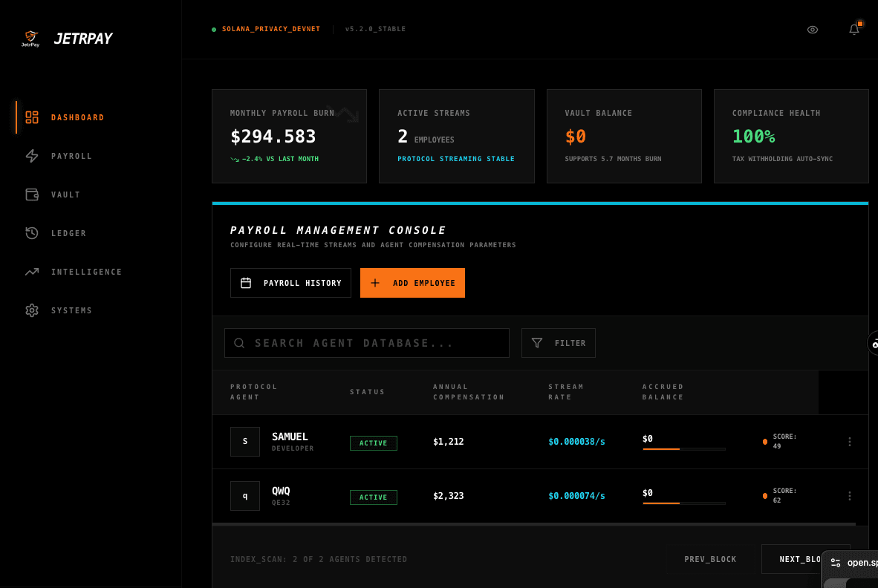Select Samuel's S avatar tile
The image size is (878, 588).
(244, 442)
